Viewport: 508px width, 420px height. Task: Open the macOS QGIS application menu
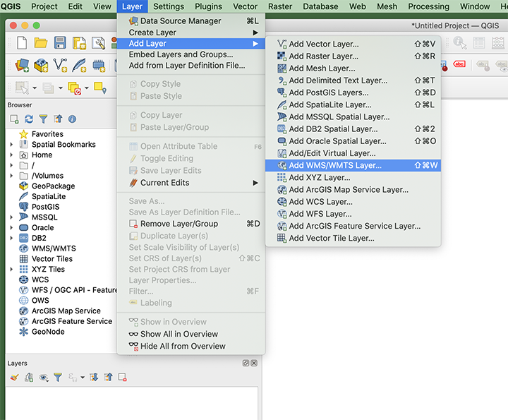pyautogui.click(x=11, y=6)
